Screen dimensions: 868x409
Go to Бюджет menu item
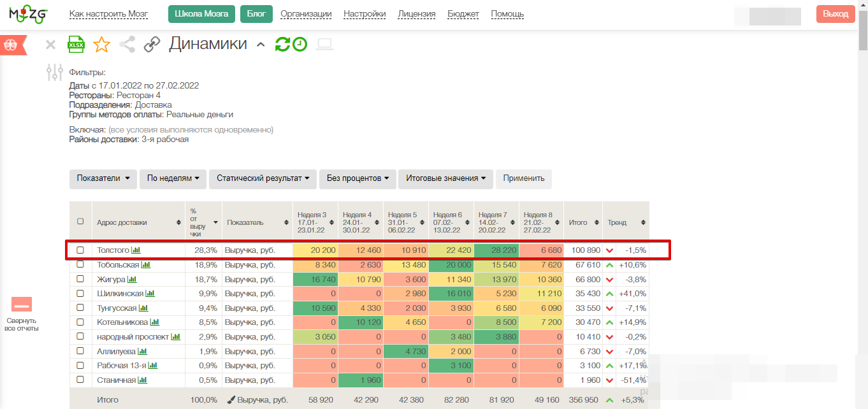(x=463, y=14)
